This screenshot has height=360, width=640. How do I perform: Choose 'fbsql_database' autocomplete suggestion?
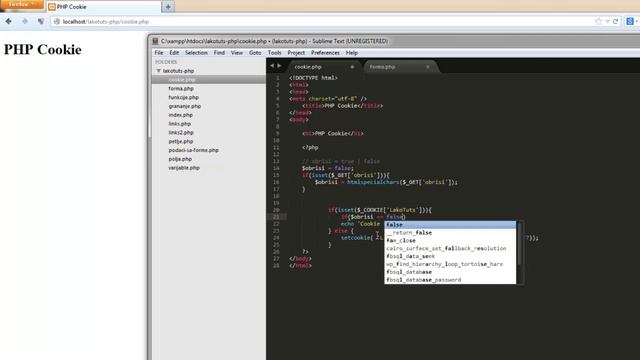point(450,272)
